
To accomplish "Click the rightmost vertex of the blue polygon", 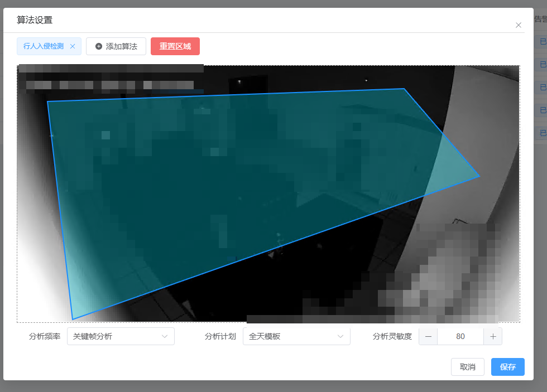I will (x=479, y=176).
